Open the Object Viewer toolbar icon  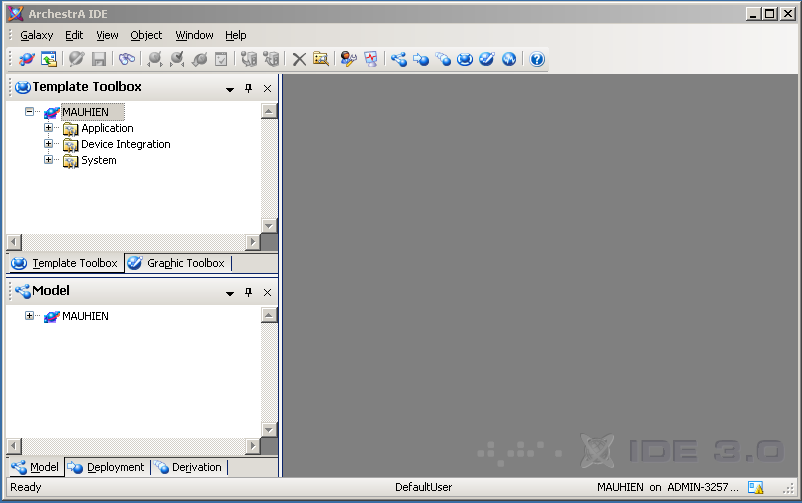371,59
